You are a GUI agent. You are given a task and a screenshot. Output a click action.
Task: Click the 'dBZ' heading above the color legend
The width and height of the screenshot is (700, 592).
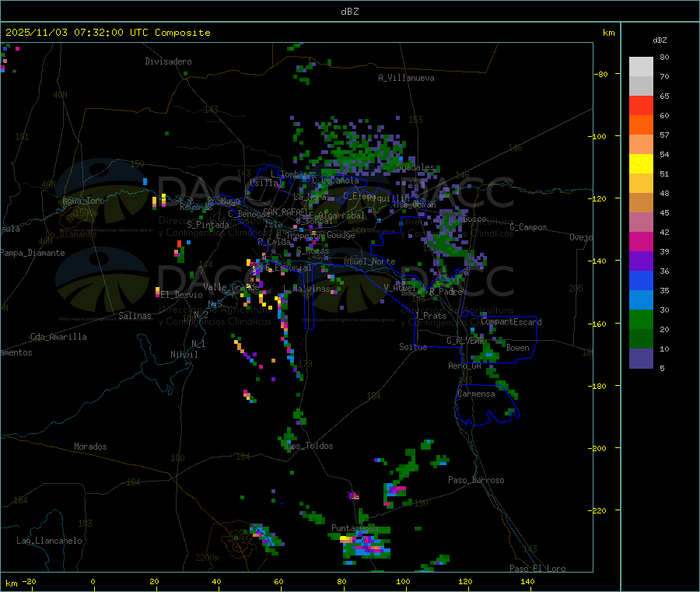pyautogui.click(x=660, y=40)
